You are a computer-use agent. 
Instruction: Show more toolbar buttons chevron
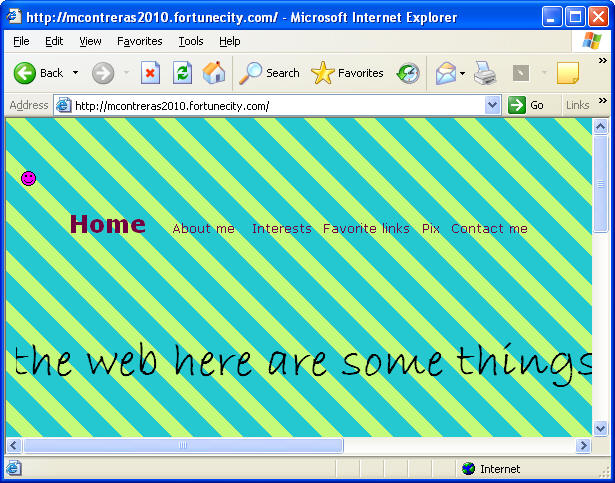[602, 61]
